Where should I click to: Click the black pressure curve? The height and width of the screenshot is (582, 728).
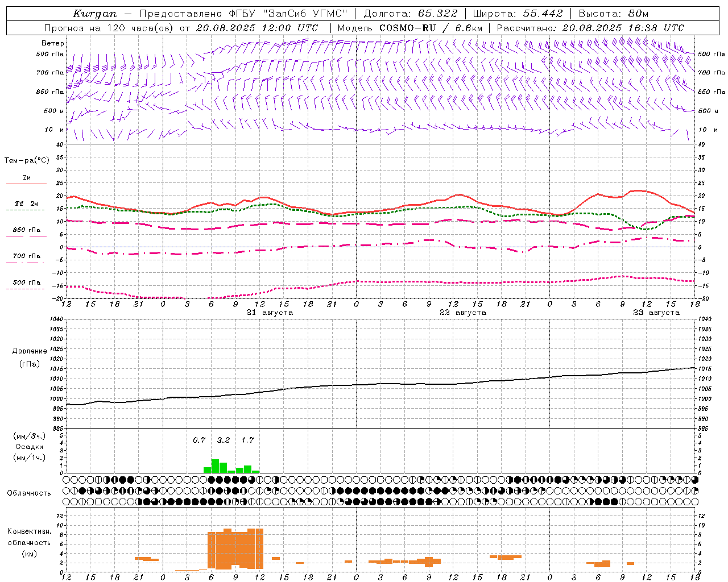[x=381, y=385]
